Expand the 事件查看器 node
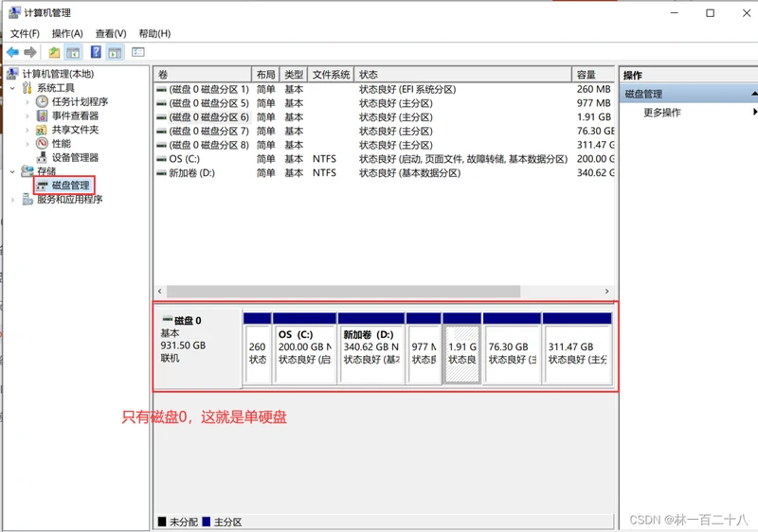The height and width of the screenshot is (532, 758). click(27, 115)
